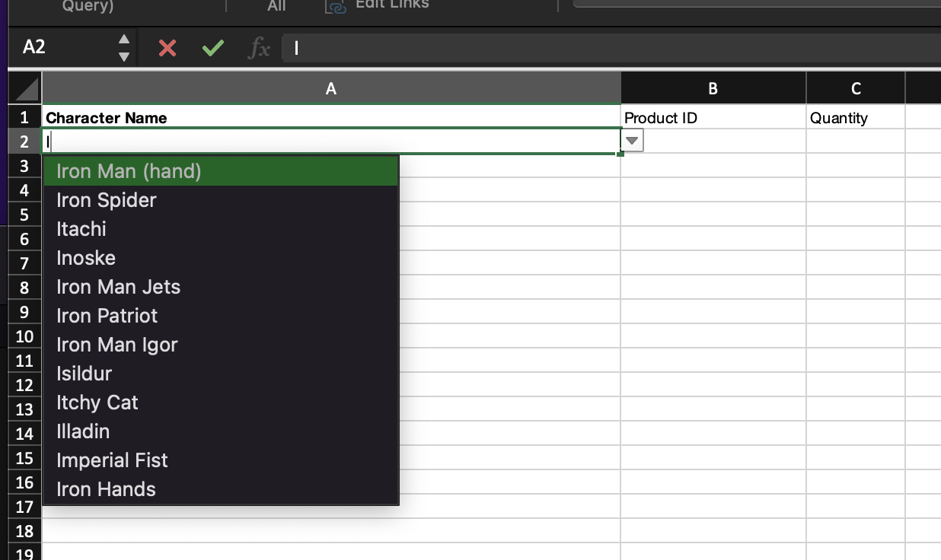
Task: Choose 'Itachi' from the dropdown list
Action: (81, 229)
